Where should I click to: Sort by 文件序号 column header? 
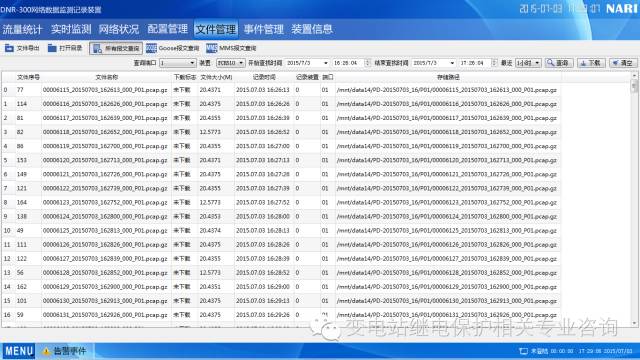pyautogui.click(x=28, y=77)
